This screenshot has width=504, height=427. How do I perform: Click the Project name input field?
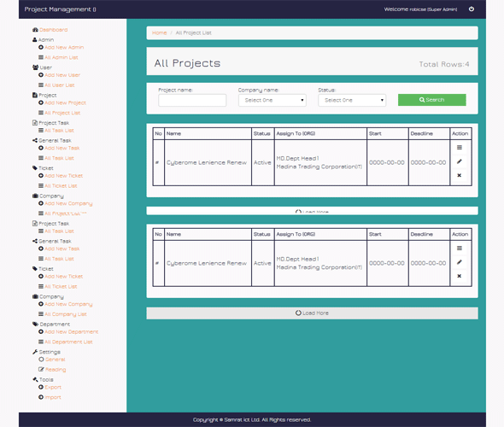[192, 100]
